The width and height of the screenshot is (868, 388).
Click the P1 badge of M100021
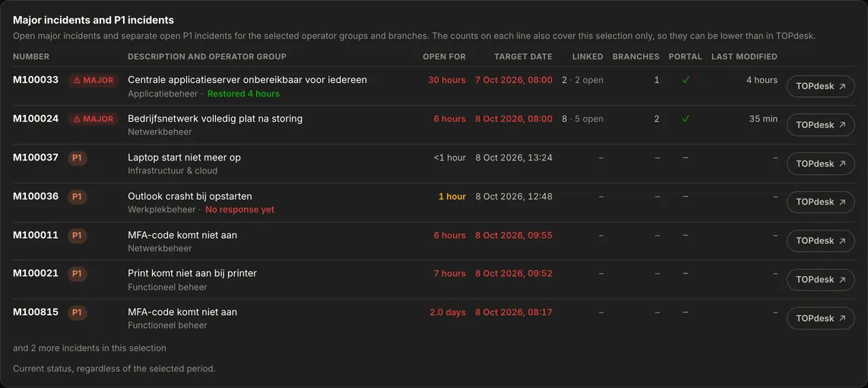coord(77,274)
